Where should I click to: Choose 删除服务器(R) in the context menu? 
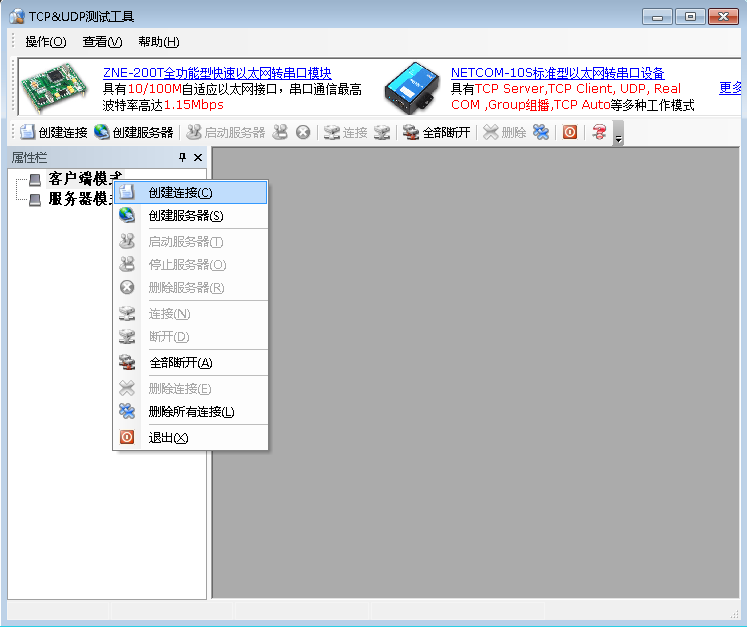[x=191, y=287]
